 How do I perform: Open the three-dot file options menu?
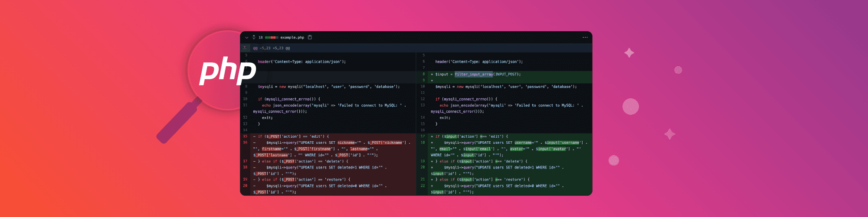coord(585,37)
